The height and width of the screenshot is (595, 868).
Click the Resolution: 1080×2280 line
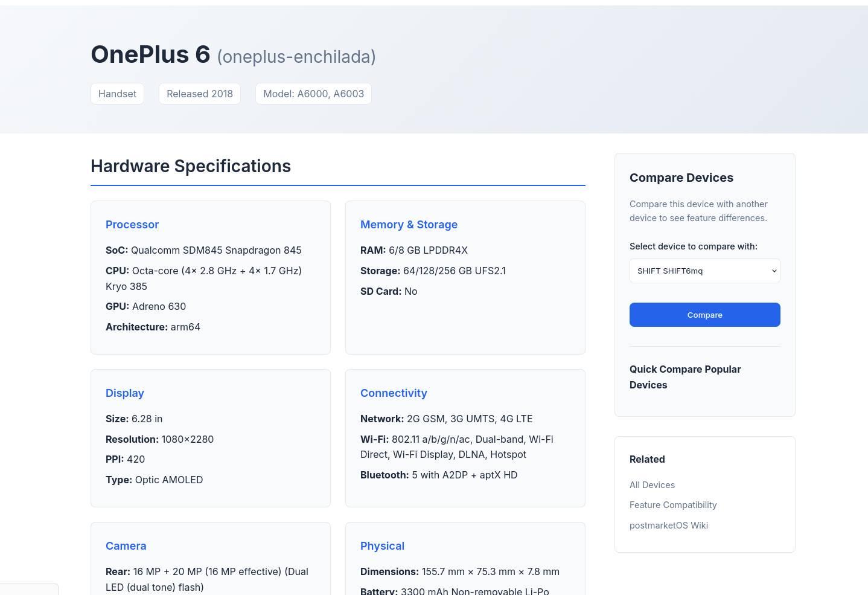[x=159, y=439]
